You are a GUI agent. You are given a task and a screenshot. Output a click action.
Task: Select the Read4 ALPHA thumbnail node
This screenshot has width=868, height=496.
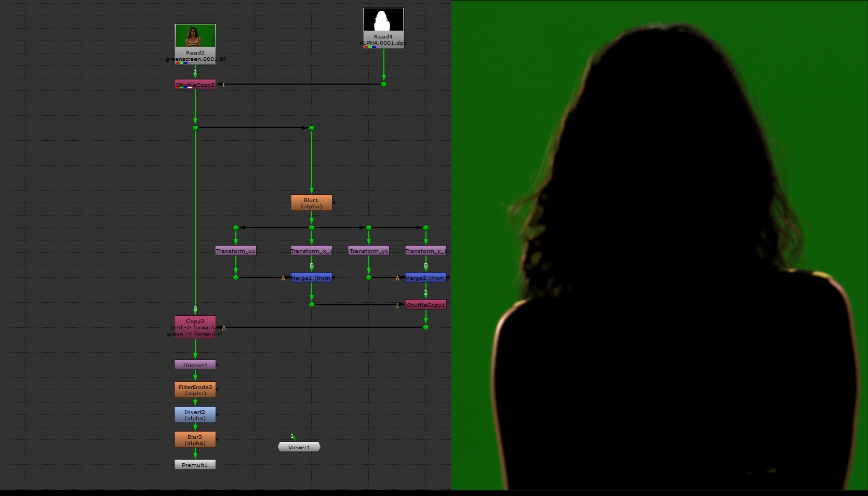pos(383,20)
